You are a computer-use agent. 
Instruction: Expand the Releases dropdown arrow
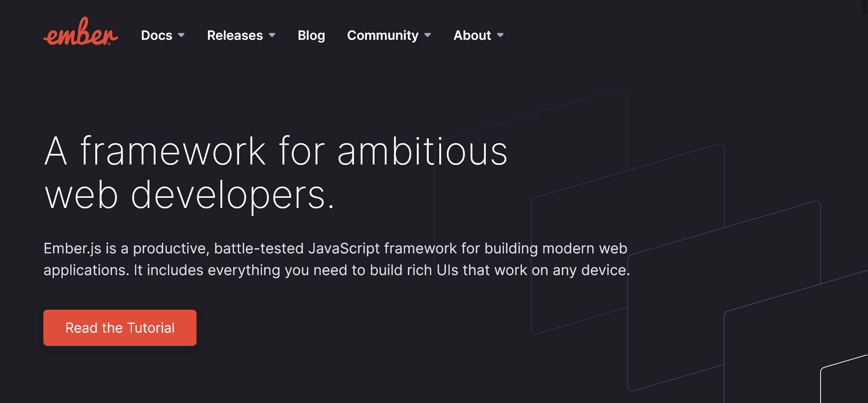point(272,35)
